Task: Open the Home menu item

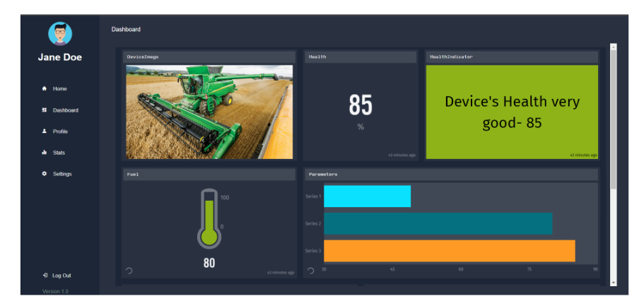Action: 59,89
